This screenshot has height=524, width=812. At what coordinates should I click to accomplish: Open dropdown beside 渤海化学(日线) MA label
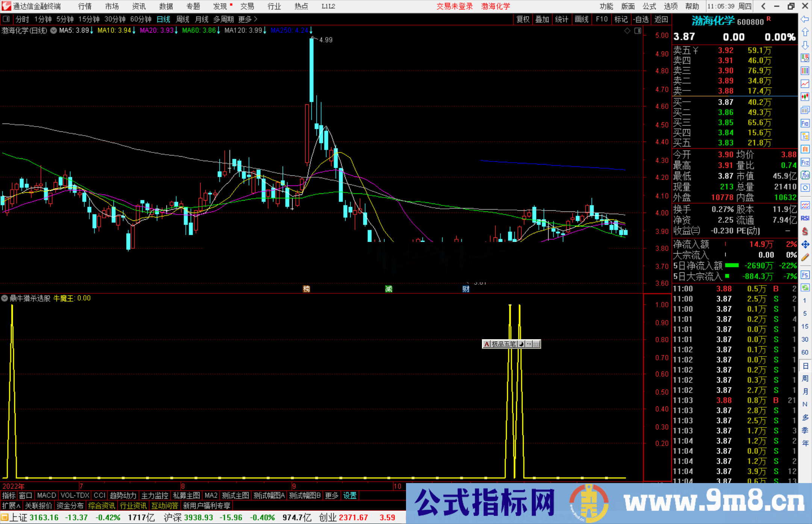(53, 30)
